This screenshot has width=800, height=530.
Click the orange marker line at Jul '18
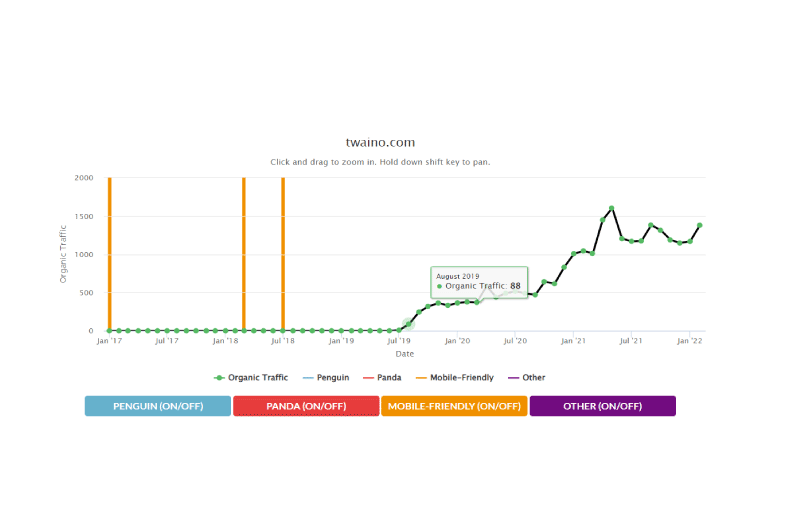pyautogui.click(x=283, y=254)
